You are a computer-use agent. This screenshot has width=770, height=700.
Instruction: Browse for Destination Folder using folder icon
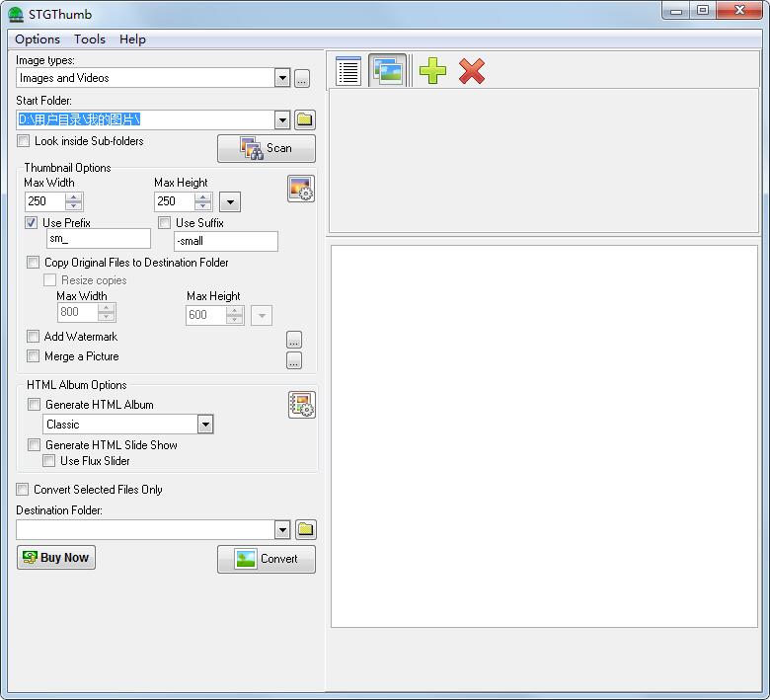[305, 530]
